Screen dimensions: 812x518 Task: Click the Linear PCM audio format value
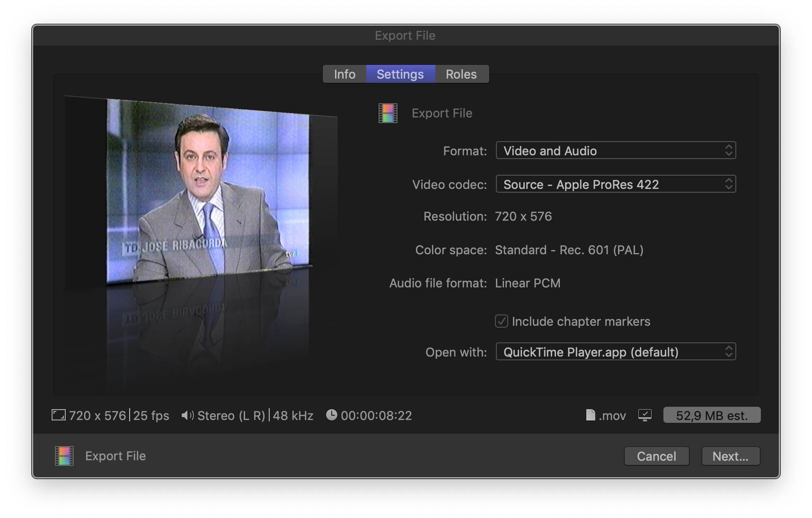528,283
